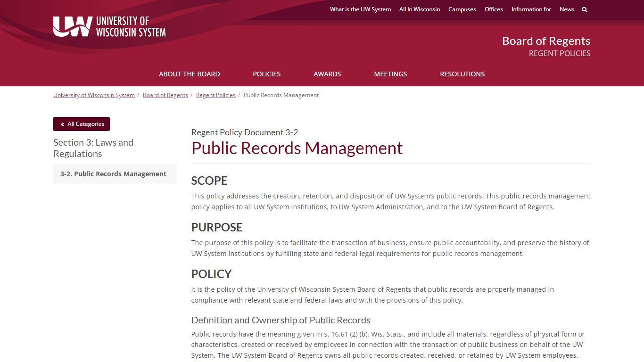644x362 pixels.
Task: Open the Offices menu
Action: click(x=494, y=9)
